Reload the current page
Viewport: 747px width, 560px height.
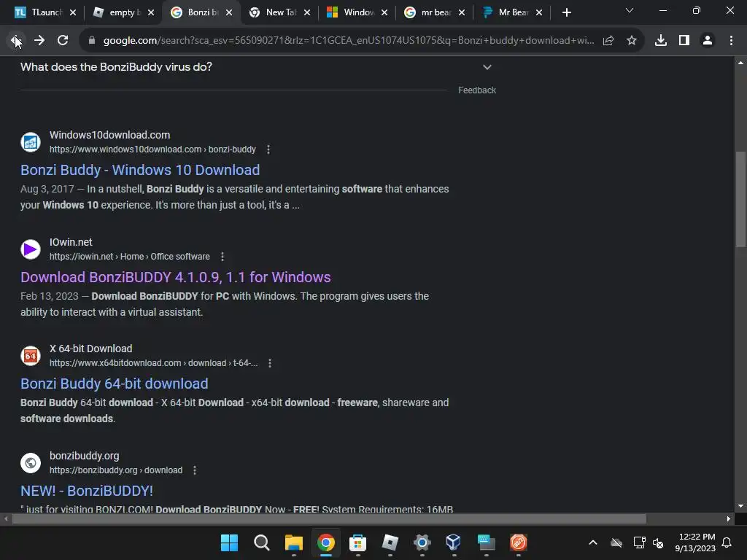(63, 41)
